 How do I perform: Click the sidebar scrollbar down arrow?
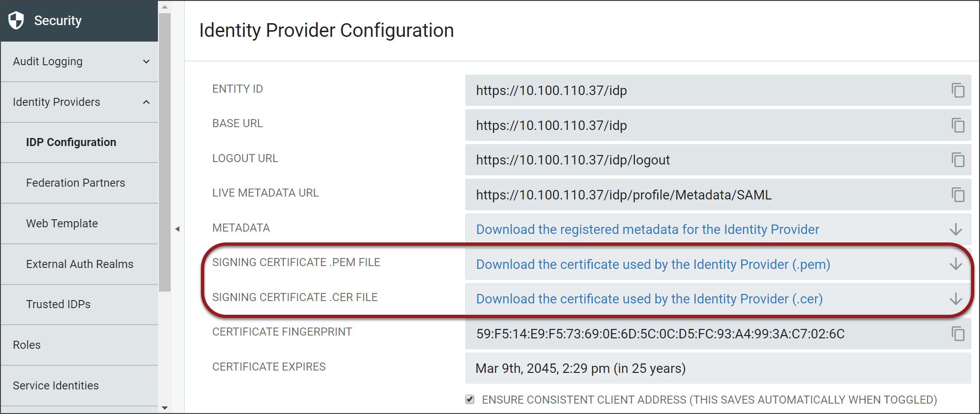coord(165,408)
